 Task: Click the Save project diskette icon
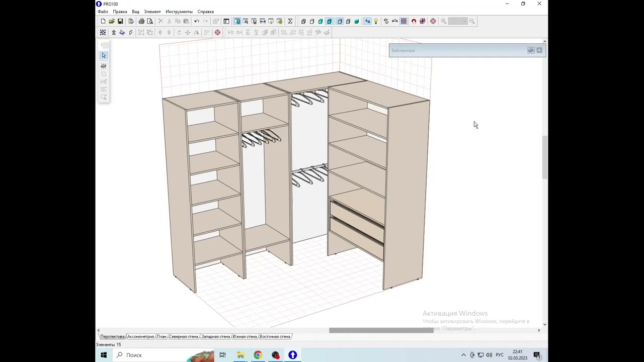120,21
